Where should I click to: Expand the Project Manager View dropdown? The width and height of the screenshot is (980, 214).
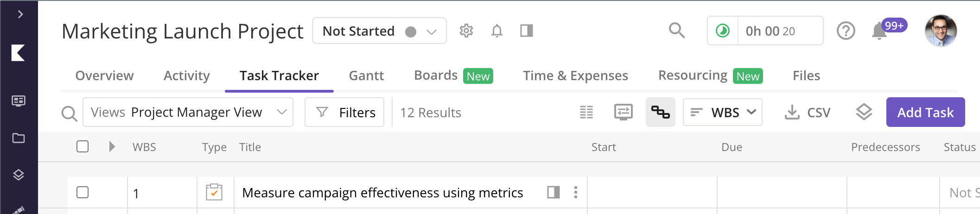188,112
